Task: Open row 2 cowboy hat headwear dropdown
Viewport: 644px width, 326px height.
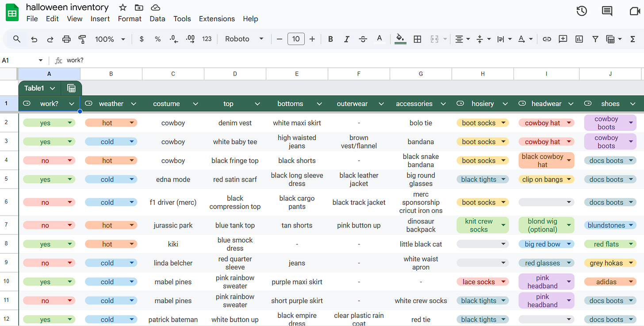Action: click(568, 123)
